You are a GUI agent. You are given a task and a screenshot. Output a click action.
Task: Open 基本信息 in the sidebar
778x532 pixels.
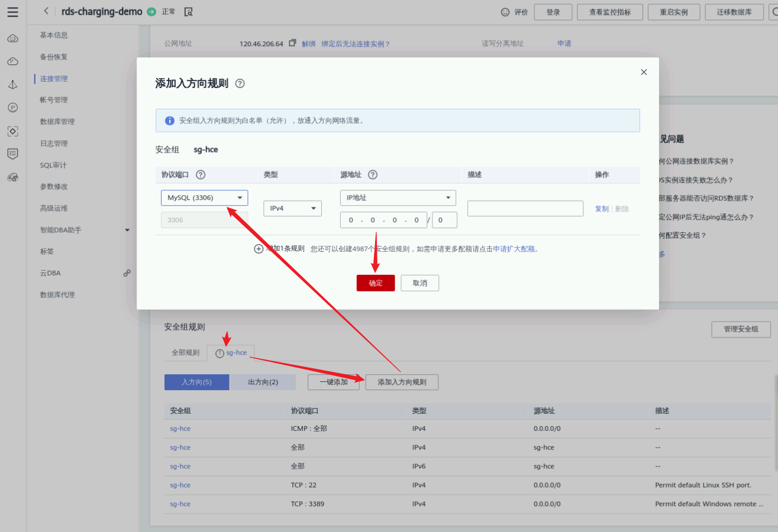[54, 35]
